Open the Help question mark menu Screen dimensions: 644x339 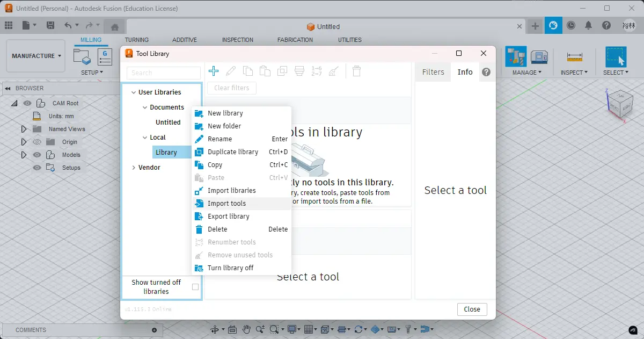pos(606,25)
